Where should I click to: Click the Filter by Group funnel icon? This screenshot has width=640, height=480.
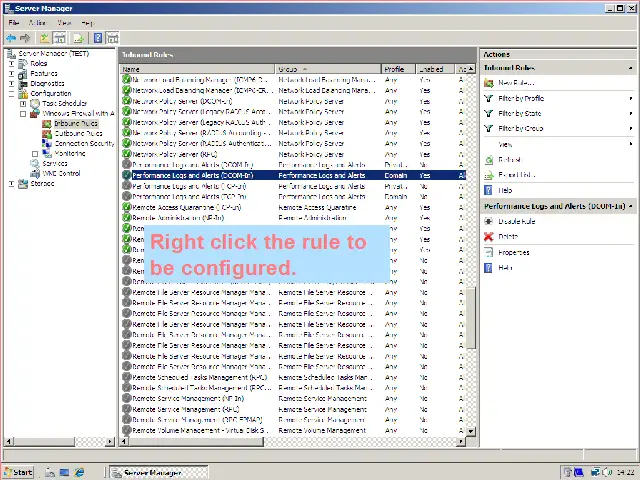pyautogui.click(x=489, y=129)
